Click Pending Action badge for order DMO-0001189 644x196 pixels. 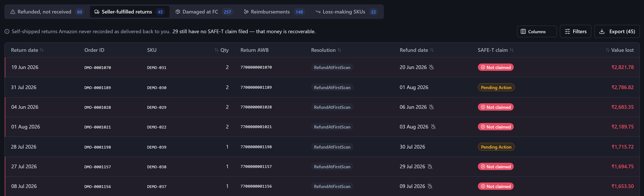tap(496, 87)
